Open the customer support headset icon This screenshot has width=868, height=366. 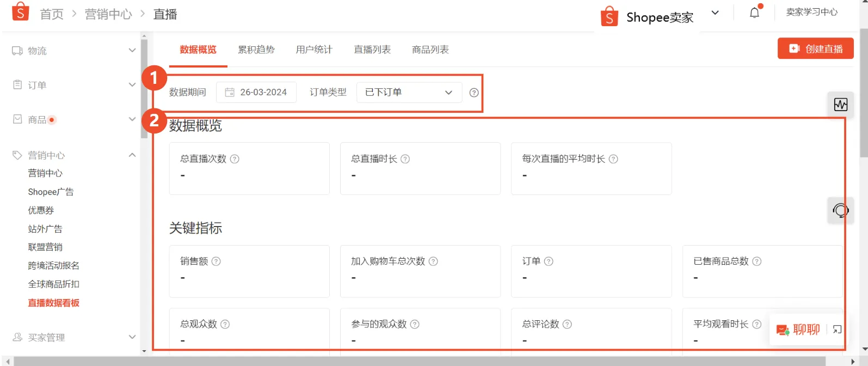841,210
